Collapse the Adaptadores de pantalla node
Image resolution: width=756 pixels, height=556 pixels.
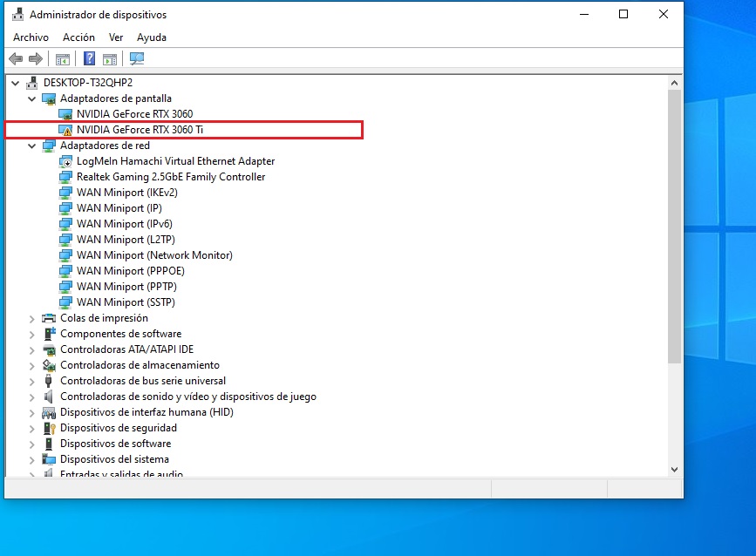coord(31,98)
